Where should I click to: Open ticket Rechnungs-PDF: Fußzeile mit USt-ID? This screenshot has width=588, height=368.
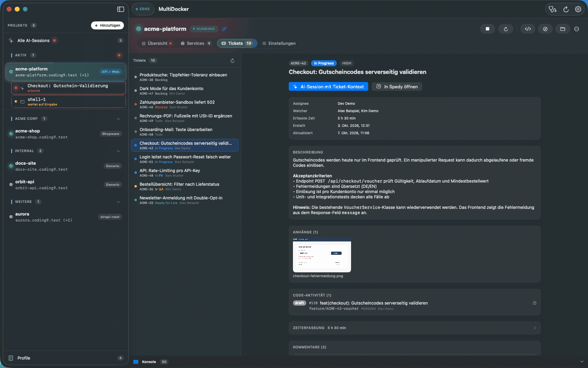click(x=185, y=118)
